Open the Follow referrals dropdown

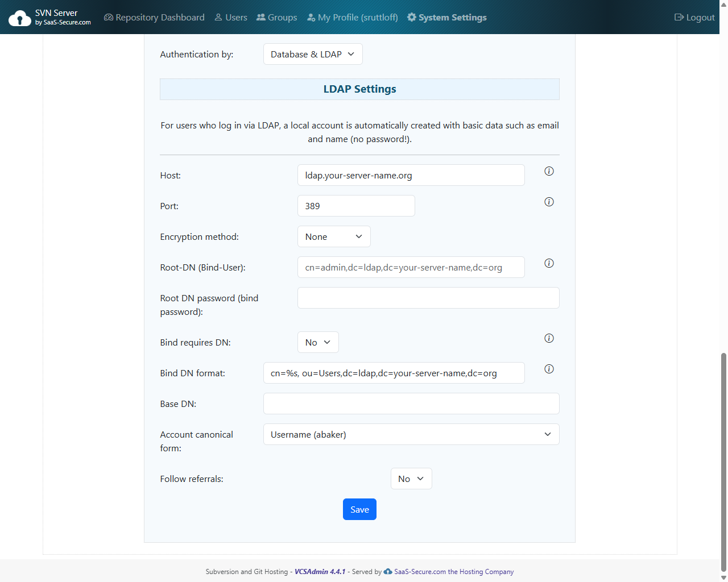(411, 479)
